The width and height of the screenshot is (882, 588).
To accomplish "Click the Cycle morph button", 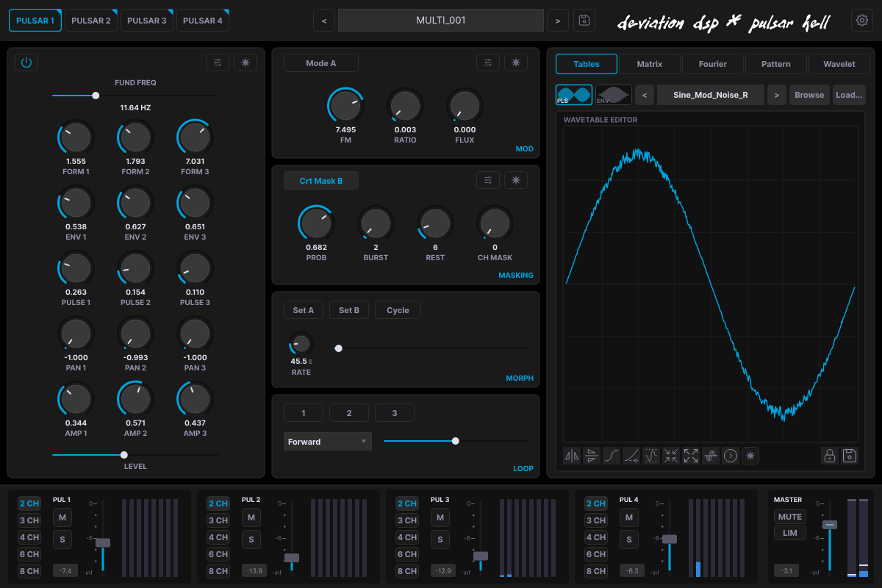I will click(398, 310).
